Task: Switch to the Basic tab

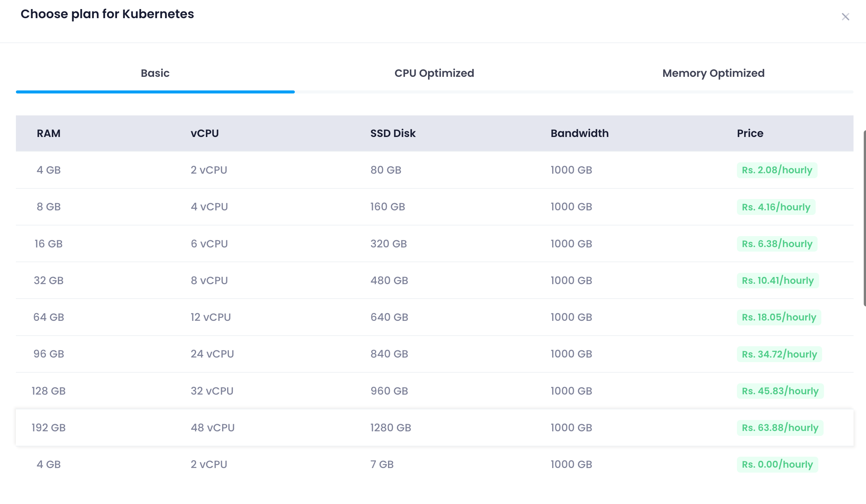Action: 155,73
